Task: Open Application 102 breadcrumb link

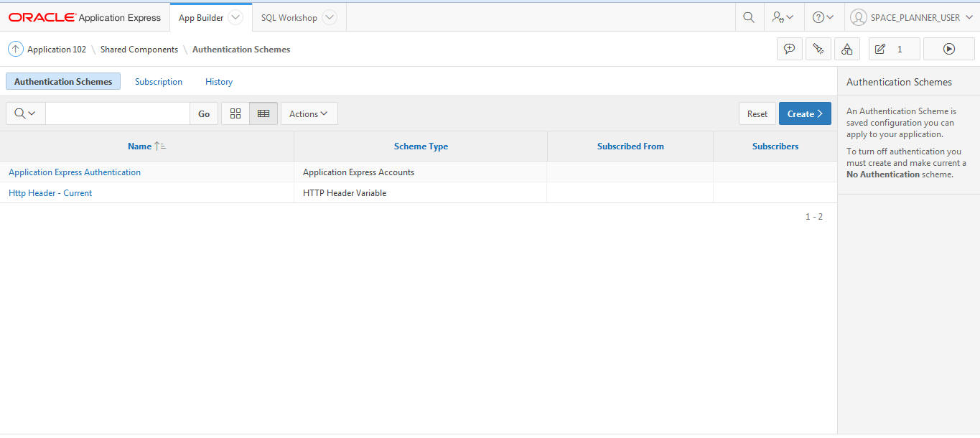Action: point(57,50)
